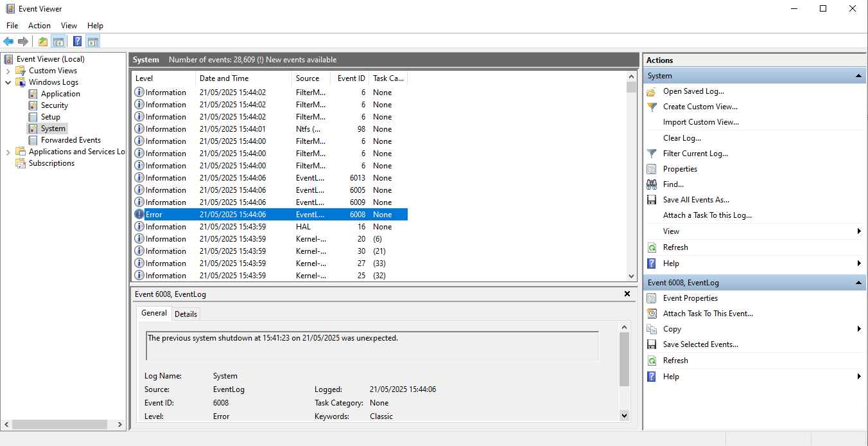The width and height of the screenshot is (868, 446).
Task: Click the event details pane scrollbar down arrow
Action: [625, 416]
